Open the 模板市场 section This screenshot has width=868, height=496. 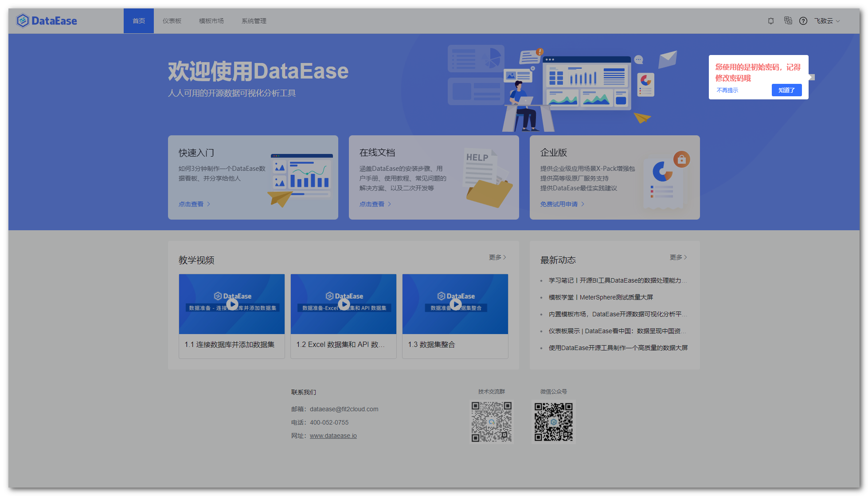click(211, 21)
